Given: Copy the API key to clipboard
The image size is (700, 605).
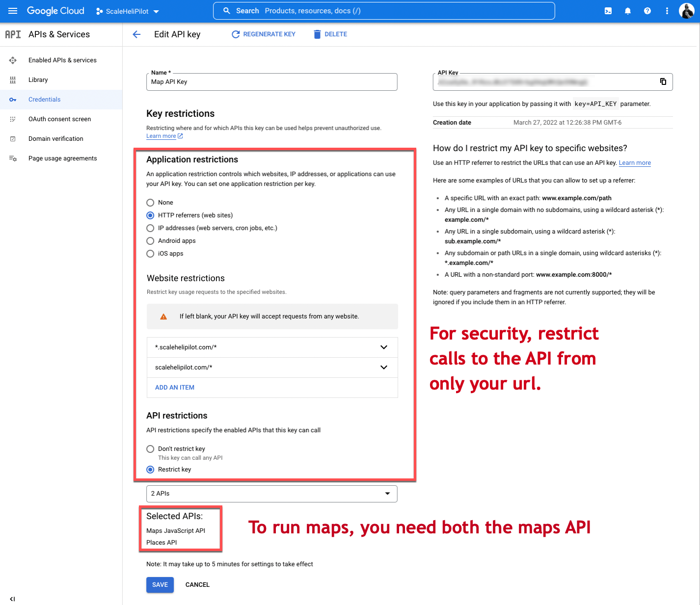Looking at the screenshot, I should click(663, 81).
